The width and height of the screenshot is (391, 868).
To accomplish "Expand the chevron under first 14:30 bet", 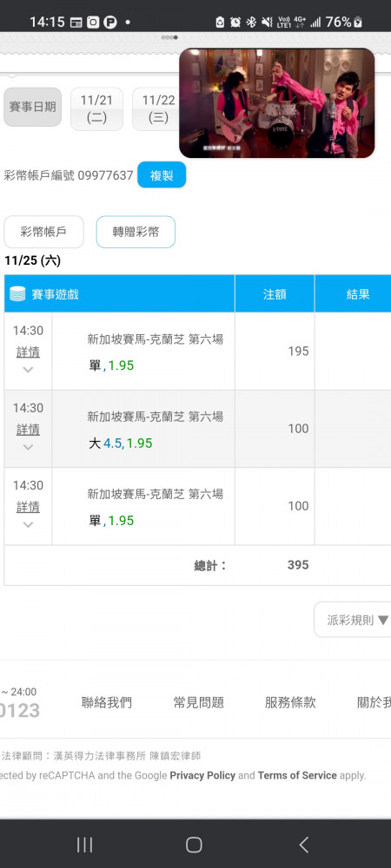I will (x=28, y=369).
